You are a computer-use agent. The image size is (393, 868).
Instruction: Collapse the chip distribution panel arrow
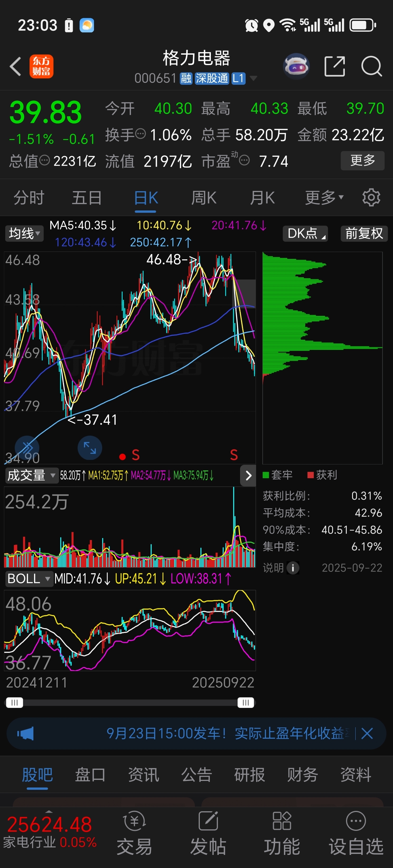tap(248, 476)
